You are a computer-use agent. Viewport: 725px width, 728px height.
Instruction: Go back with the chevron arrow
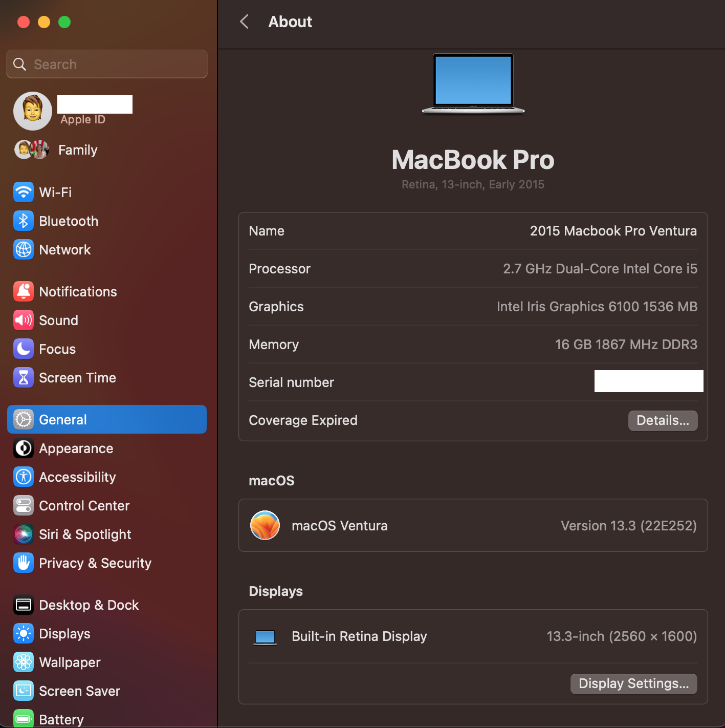245,22
